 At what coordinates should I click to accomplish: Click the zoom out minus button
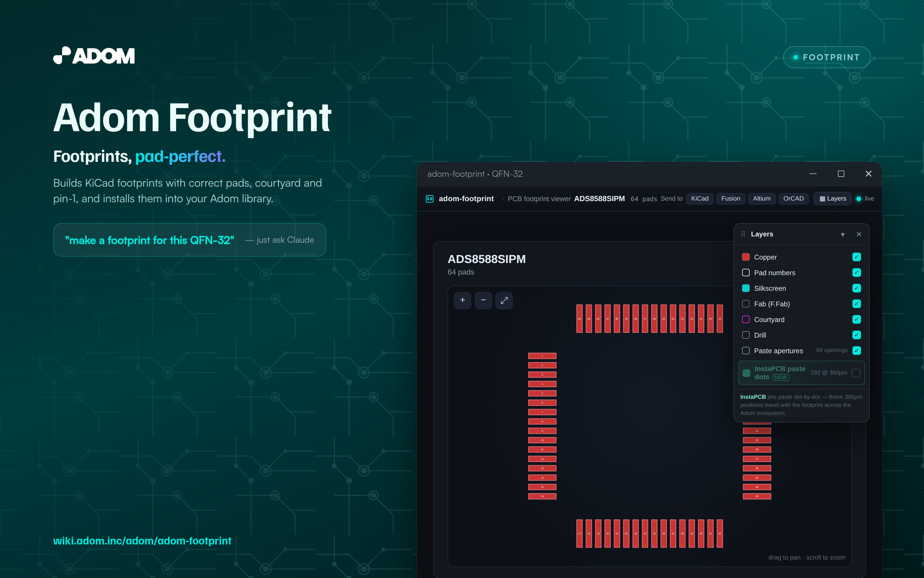click(483, 300)
